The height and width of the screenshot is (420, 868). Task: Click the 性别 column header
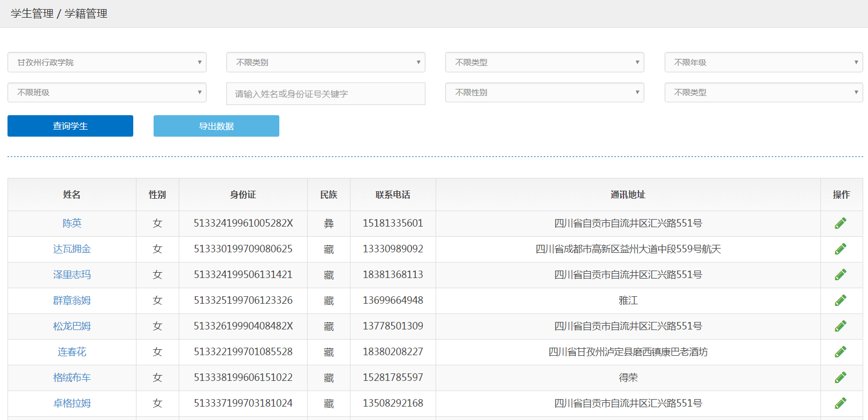coord(157,194)
